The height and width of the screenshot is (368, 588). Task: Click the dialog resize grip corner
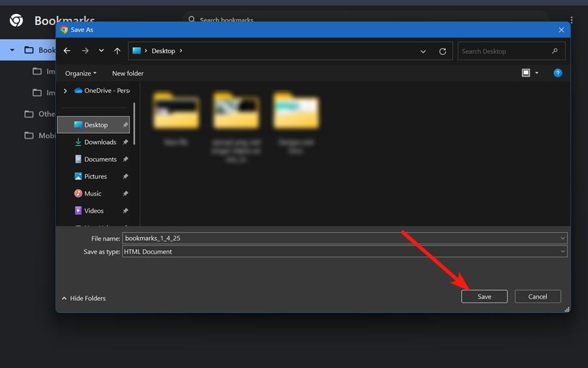(x=567, y=309)
